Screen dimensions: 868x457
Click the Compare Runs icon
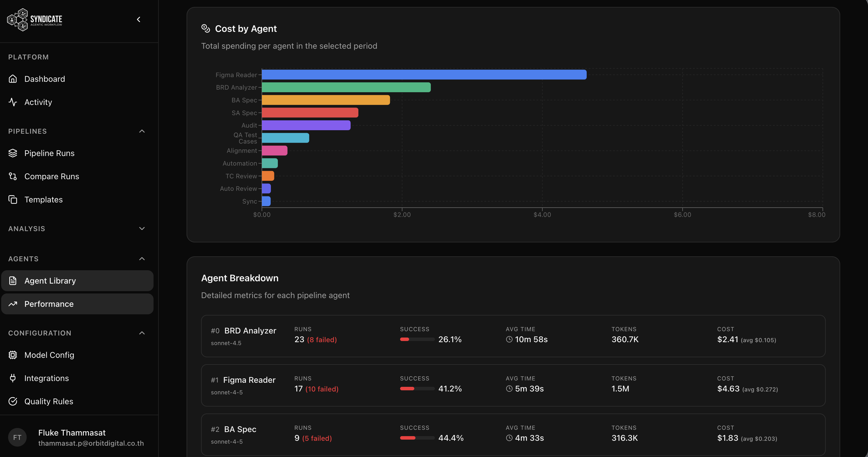click(x=13, y=176)
